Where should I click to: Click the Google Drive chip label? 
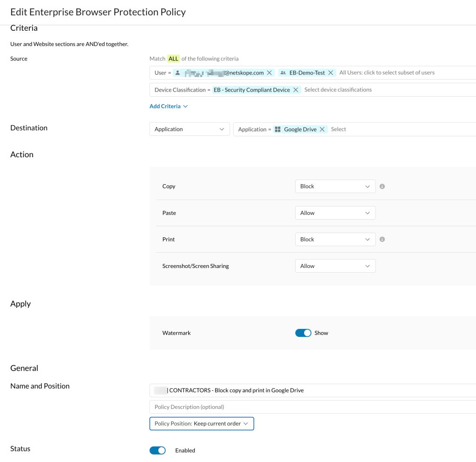coord(300,129)
